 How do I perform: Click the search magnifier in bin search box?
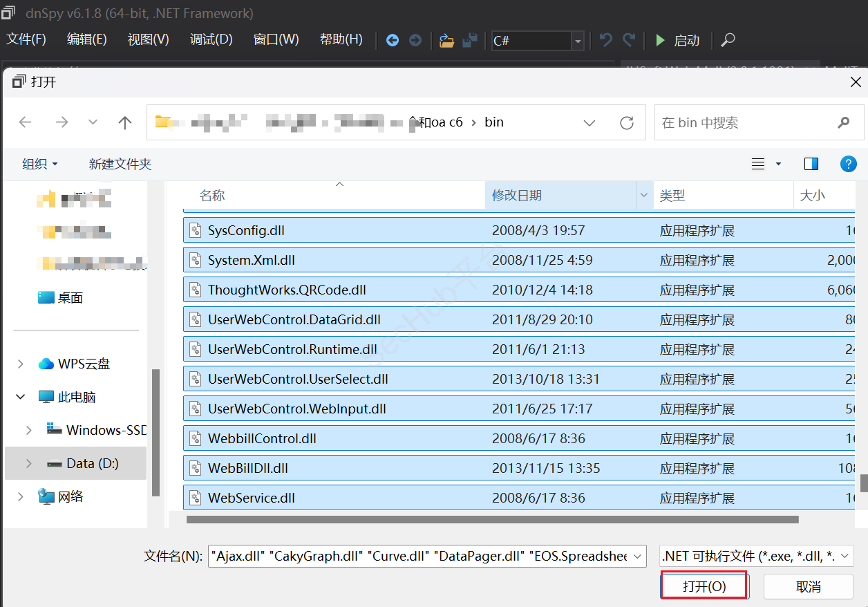click(x=843, y=122)
